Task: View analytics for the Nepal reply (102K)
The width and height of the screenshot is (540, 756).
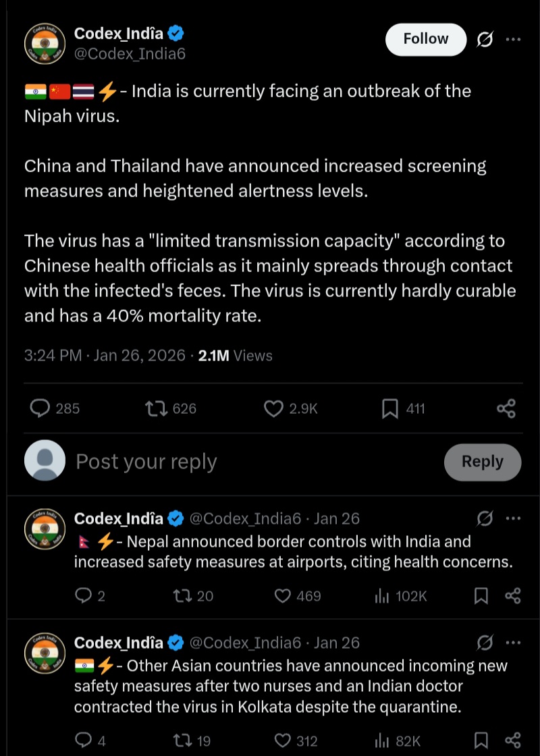Action: [383, 596]
